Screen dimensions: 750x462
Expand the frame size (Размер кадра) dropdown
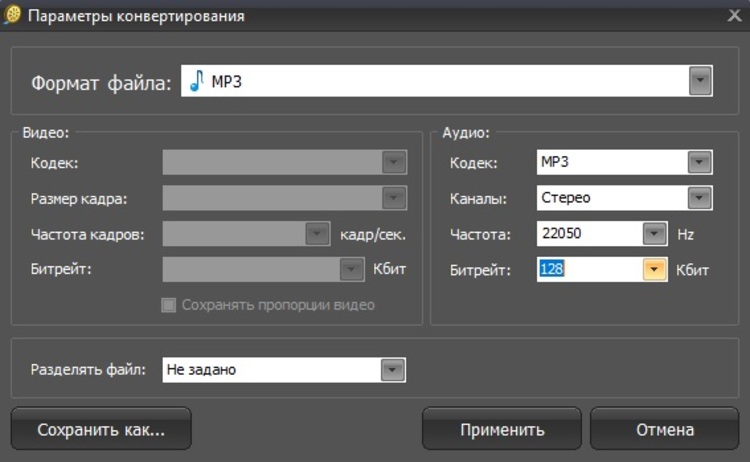point(394,198)
